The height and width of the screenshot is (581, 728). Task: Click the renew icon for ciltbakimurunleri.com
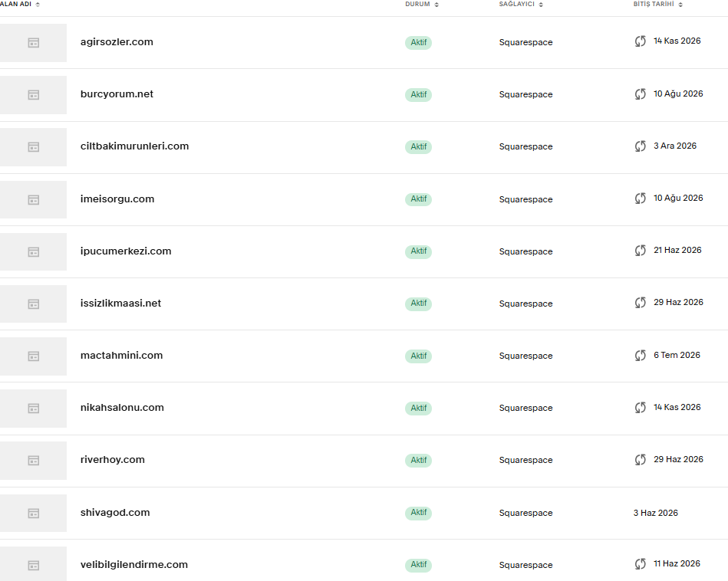click(x=641, y=146)
